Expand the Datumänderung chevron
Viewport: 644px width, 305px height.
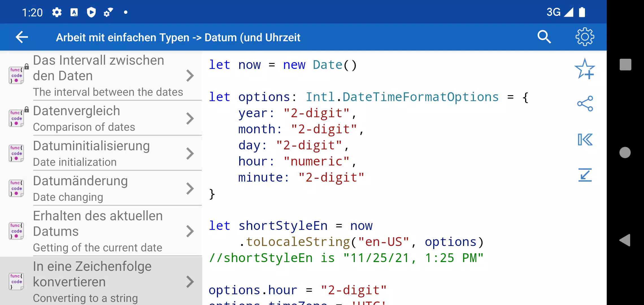pos(190,189)
